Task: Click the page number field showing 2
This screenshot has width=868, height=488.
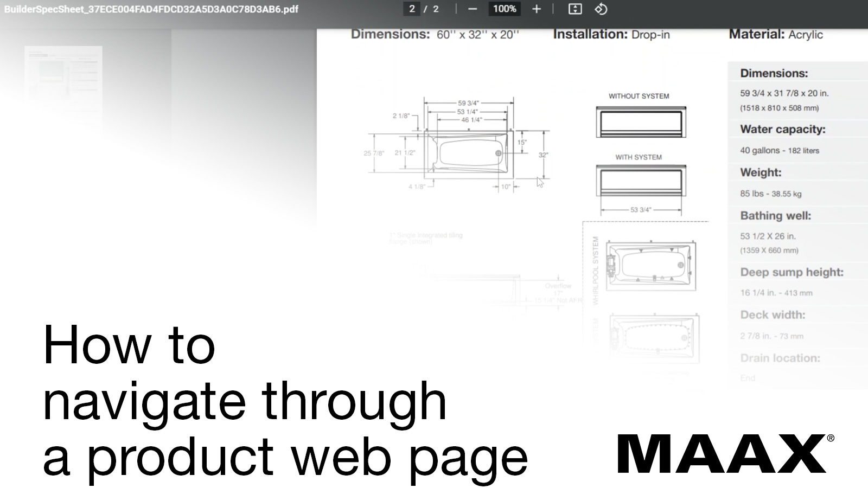Action: click(x=412, y=9)
